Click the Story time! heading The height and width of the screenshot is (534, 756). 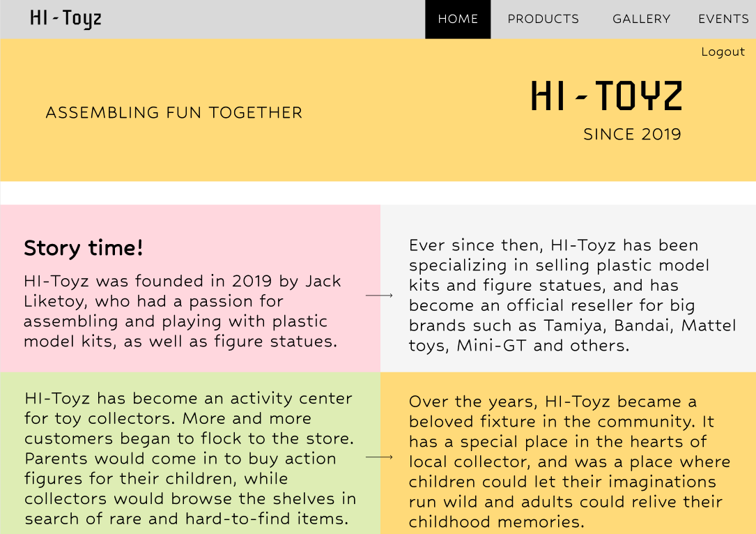(84, 248)
